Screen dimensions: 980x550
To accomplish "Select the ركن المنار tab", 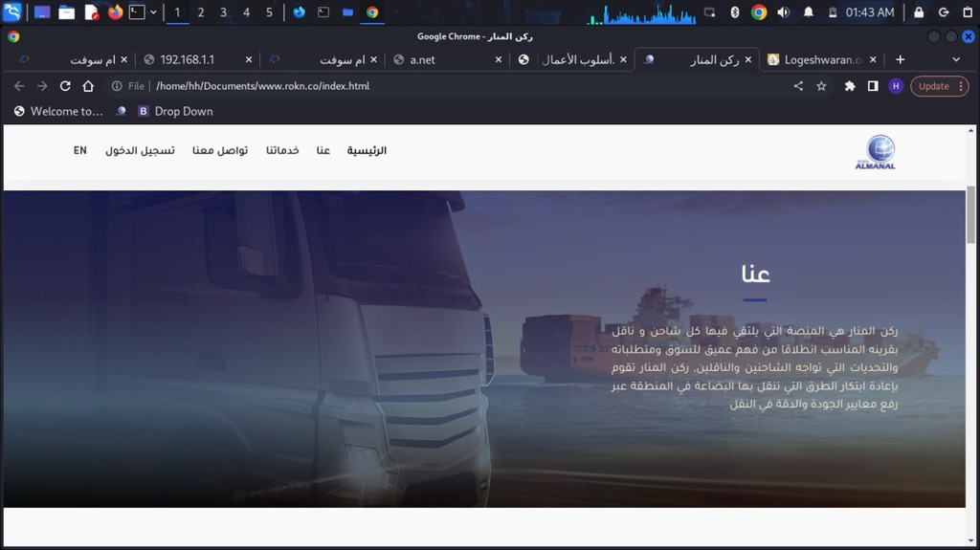I will (698, 59).
